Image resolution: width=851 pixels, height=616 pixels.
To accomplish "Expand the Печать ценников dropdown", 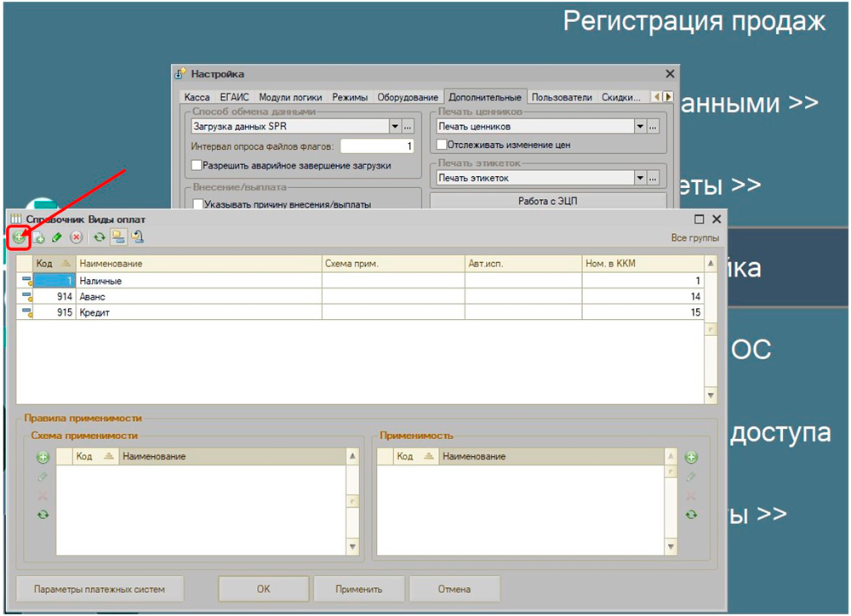I will [x=639, y=127].
